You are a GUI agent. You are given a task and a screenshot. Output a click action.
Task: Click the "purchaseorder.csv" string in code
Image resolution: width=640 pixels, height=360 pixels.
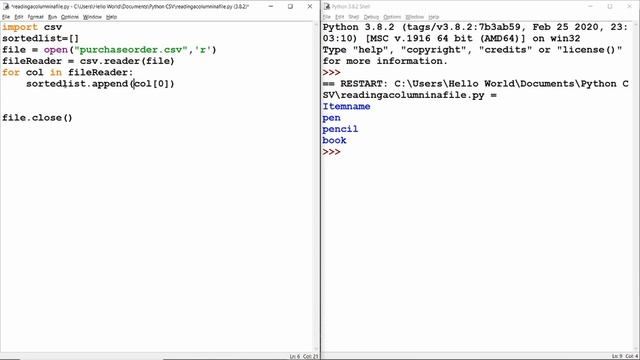coord(131,50)
